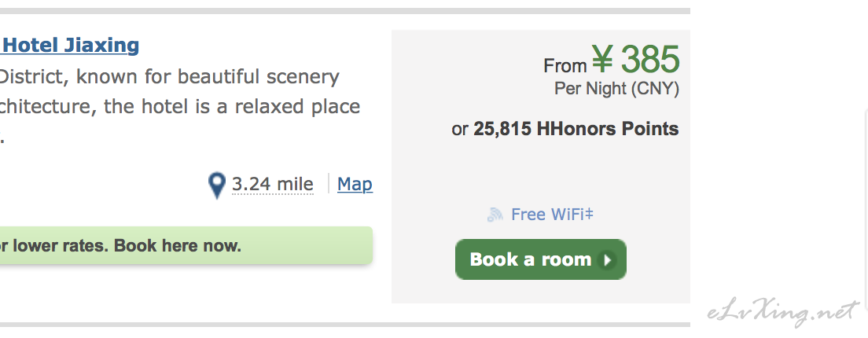Click the green 385 price figure
Screen dimensions: 868x338
click(650, 59)
